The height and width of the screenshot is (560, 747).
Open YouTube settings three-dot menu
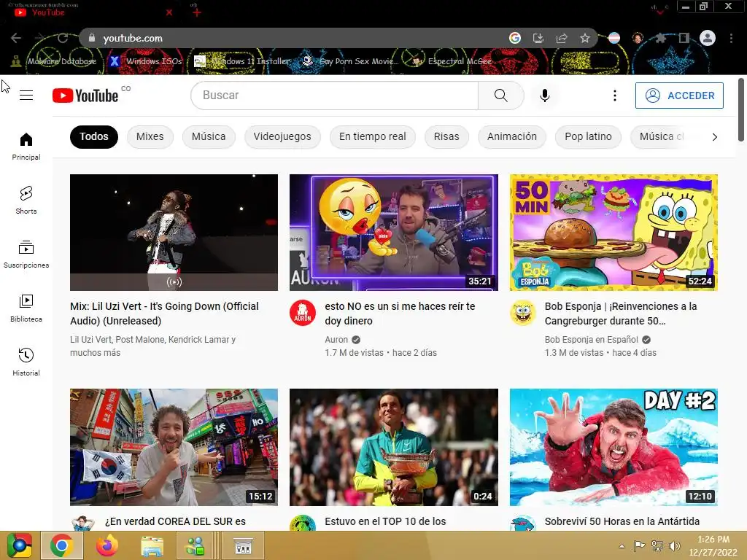pos(614,96)
